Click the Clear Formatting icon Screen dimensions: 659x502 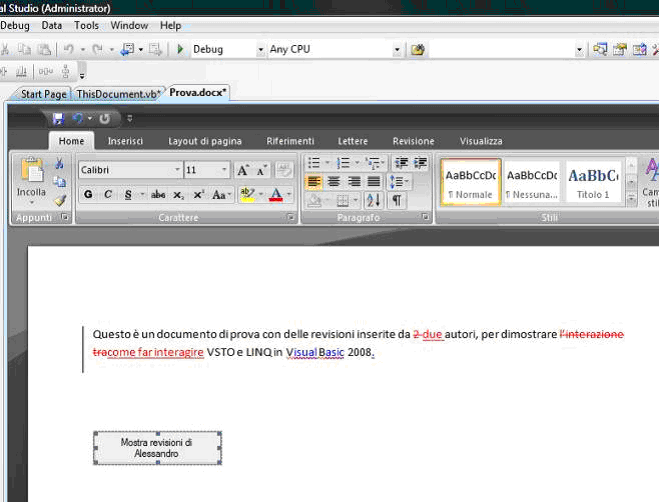[284, 170]
